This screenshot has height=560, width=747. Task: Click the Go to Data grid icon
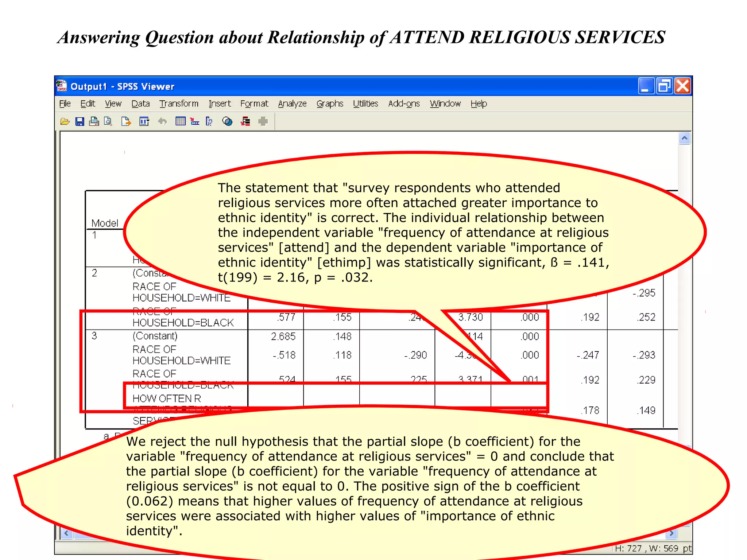tap(180, 121)
